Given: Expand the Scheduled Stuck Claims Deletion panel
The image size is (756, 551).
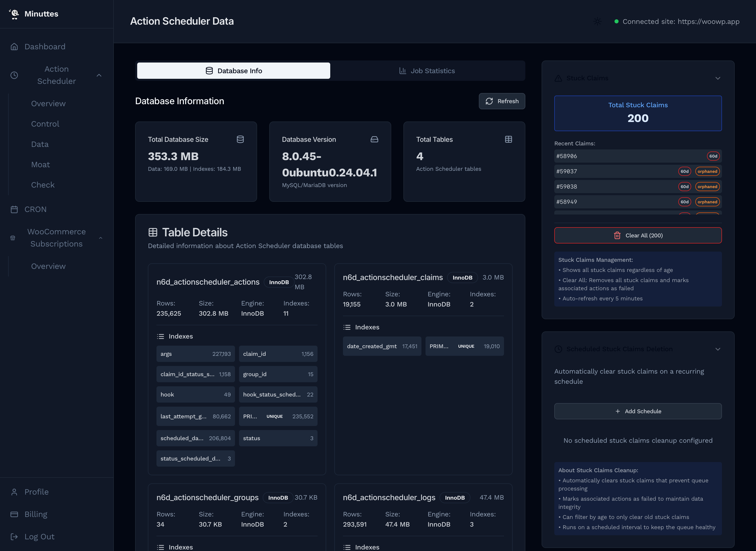Looking at the screenshot, I should coord(718,349).
